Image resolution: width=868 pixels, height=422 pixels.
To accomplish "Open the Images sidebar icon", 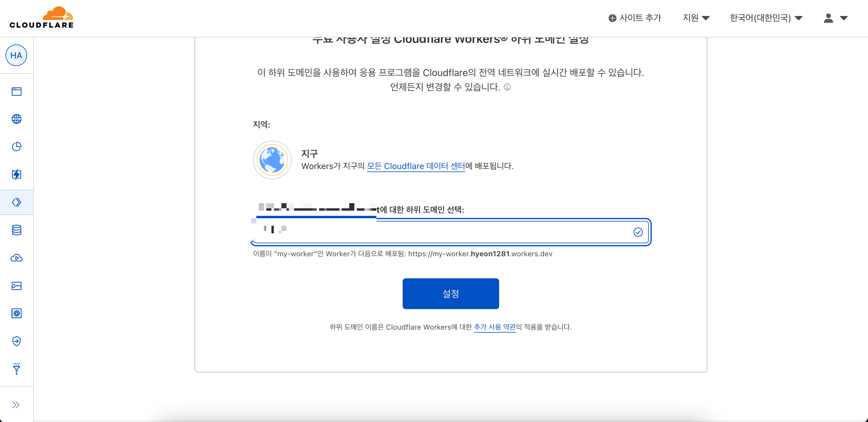I will [x=17, y=286].
